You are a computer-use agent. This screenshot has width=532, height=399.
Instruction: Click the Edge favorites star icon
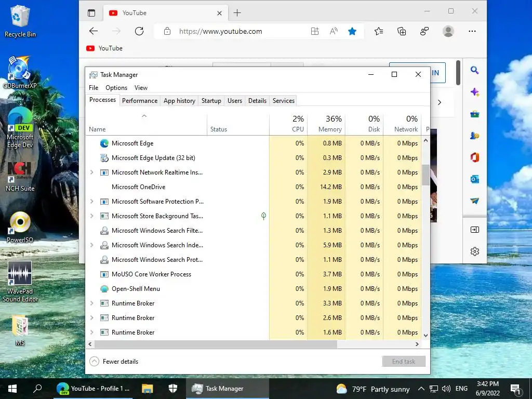[x=352, y=31]
